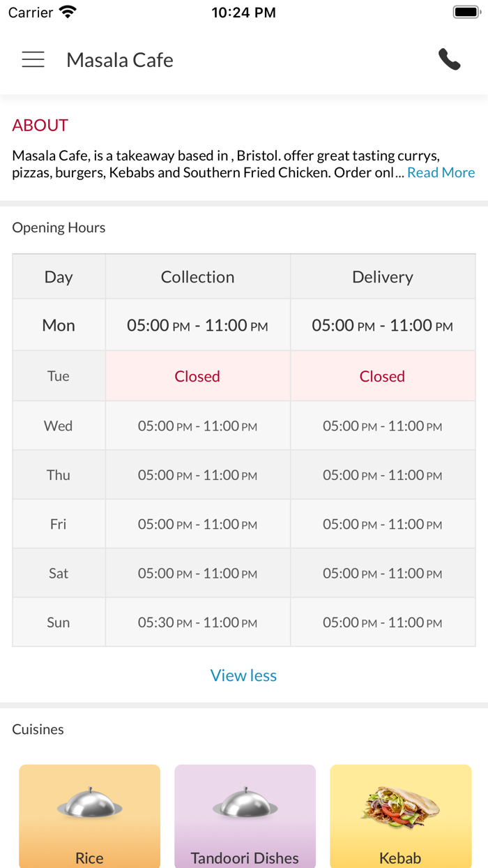
Task: Select the Tandoori Dishes cuisine label
Action: pyautogui.click(x=245, y=858)
